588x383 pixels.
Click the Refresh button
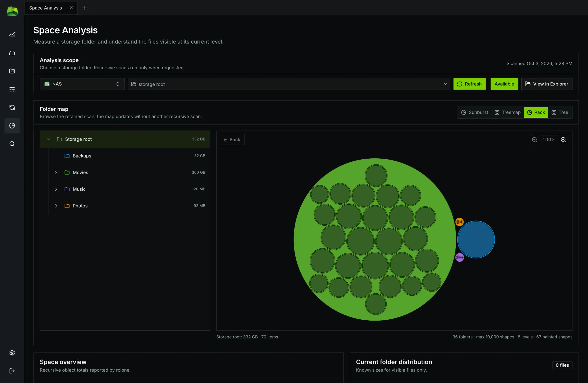[x=469, y=84]
